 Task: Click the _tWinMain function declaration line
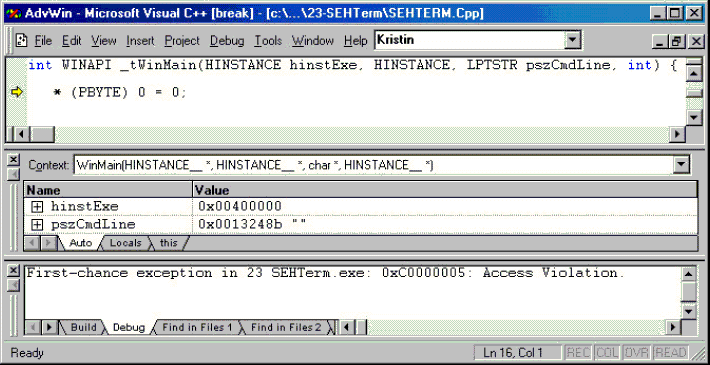[353, 66]
